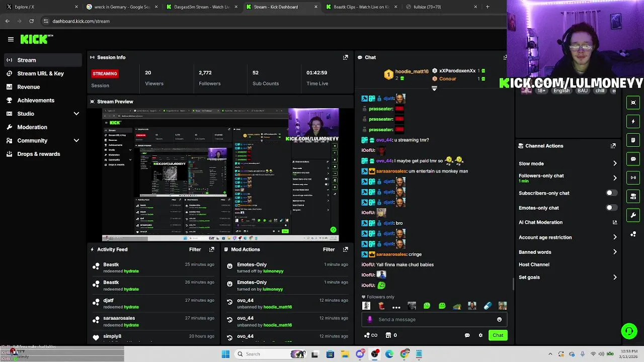This screenshot has height=362, width=644.
Task: Toggle channel actions widget in right toolbar
Action: [x=633, y=196]
